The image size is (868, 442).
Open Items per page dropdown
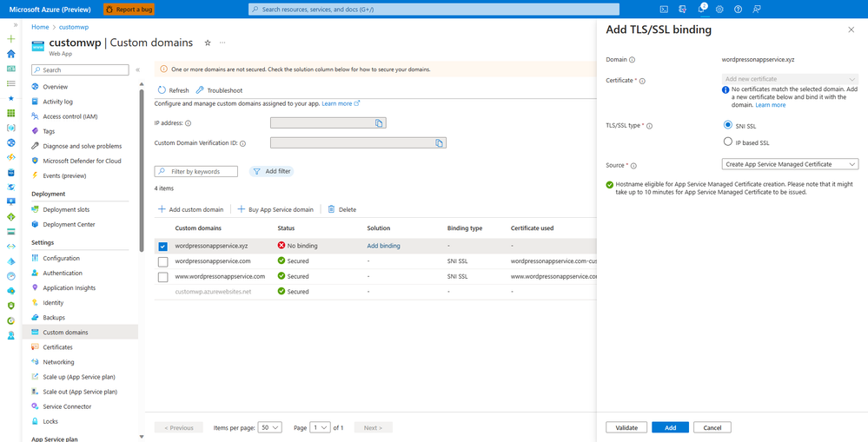(271, 427)
